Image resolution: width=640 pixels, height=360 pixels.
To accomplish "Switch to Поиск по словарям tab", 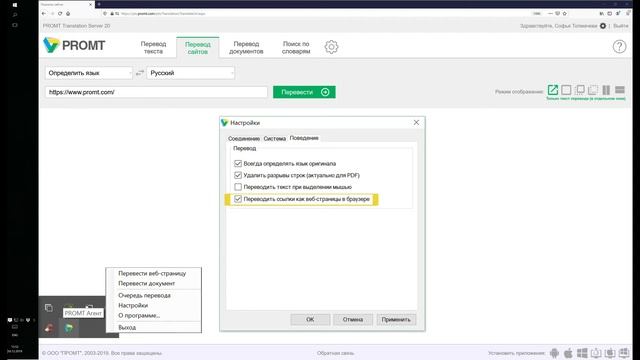I will (x=296, y=47).
